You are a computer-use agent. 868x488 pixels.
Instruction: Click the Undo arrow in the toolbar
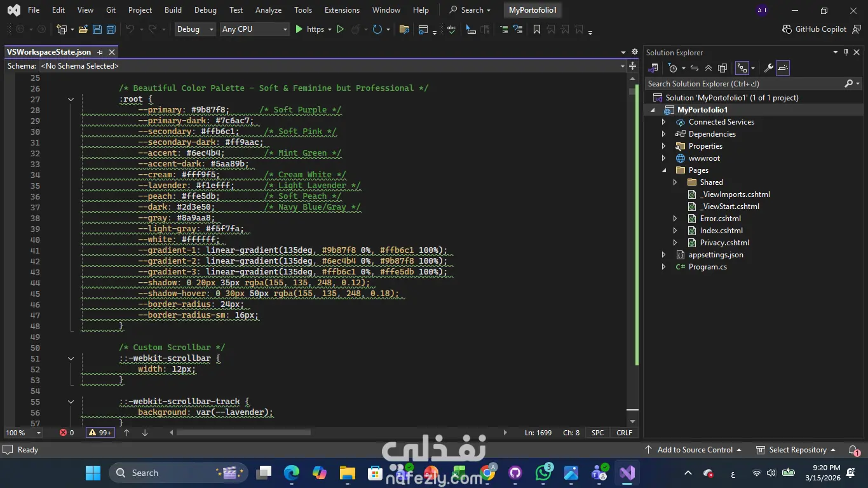click(130, 29)
